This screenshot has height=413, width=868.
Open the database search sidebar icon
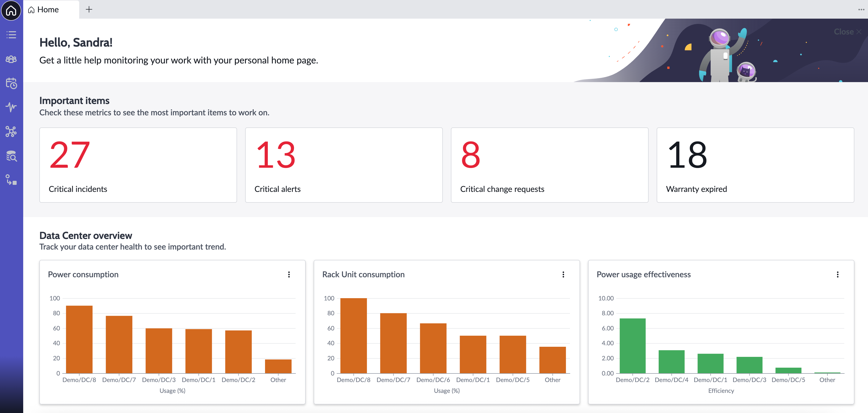click(x=11, y=156)
